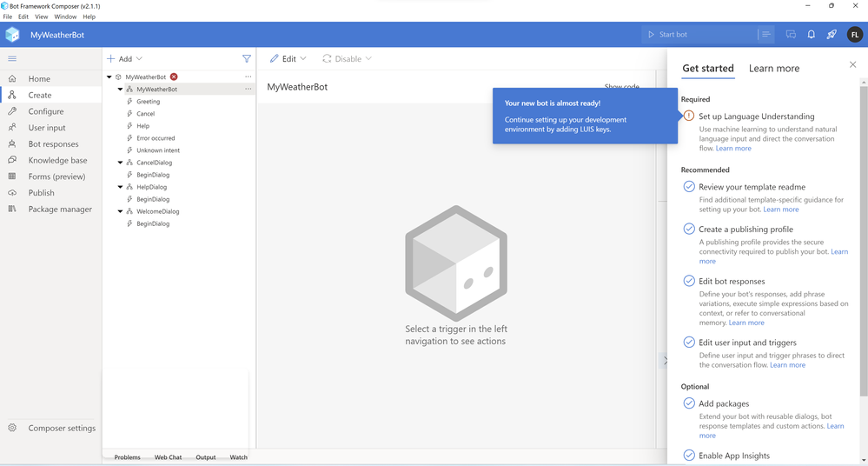
Task: Collapse the root MyWeatherBot project node
Action: [109, 77]
